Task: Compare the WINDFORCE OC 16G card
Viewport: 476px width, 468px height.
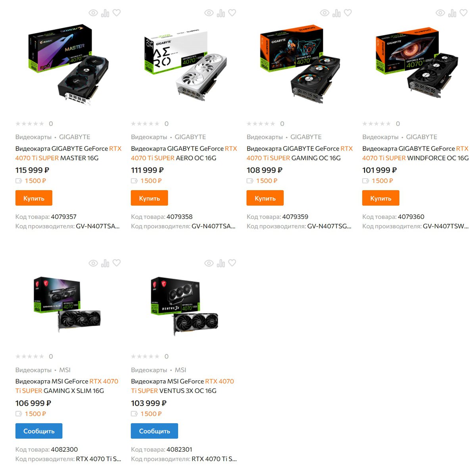Action: click(x=452, y=13)
